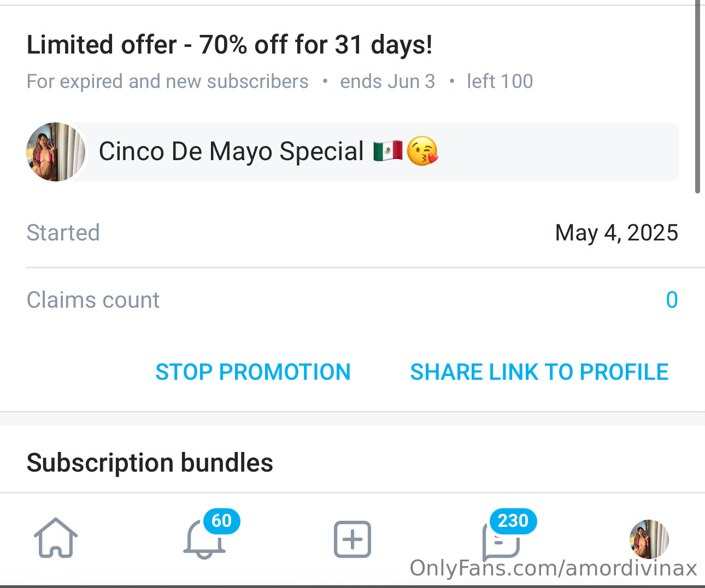Click the kissing face emoji
The height and width of the screenshot is (588, 705).
coord(422,151)
